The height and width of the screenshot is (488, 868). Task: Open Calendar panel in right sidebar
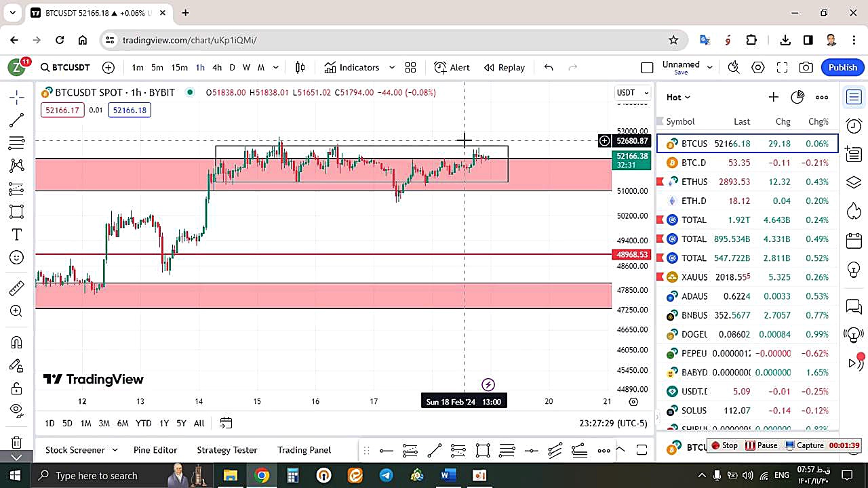tap(854, 241)
